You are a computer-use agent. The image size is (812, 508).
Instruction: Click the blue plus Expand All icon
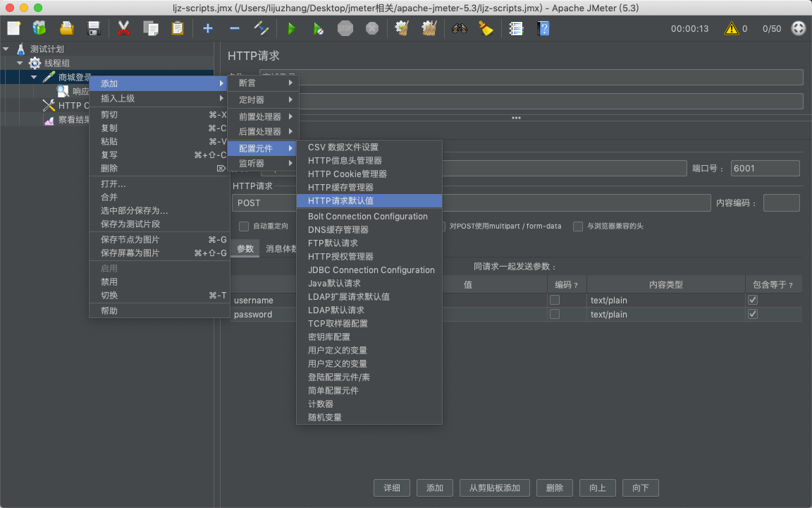208,28
